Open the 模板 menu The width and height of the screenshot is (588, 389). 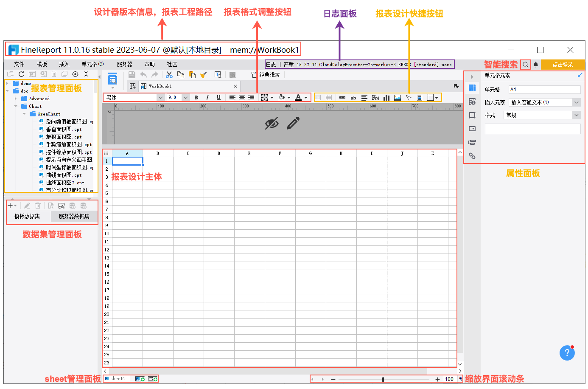pos(42,64)
